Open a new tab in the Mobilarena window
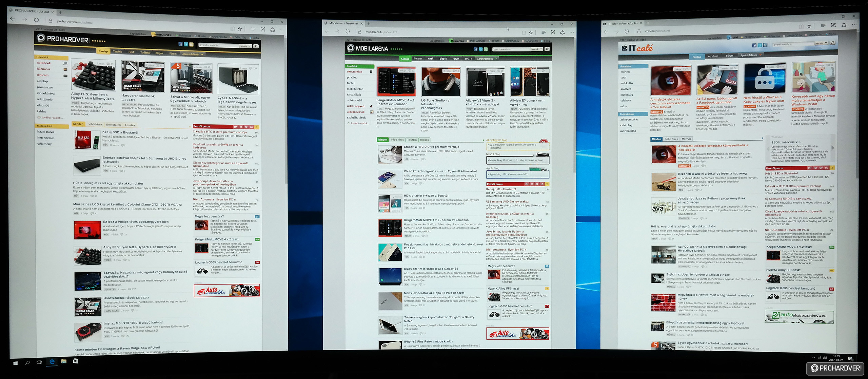Screen dimensions: 868x379 coord(369,24)
